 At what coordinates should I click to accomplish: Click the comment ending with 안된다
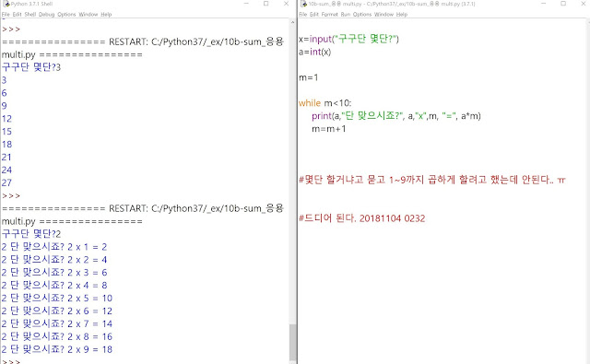[432, 180]
